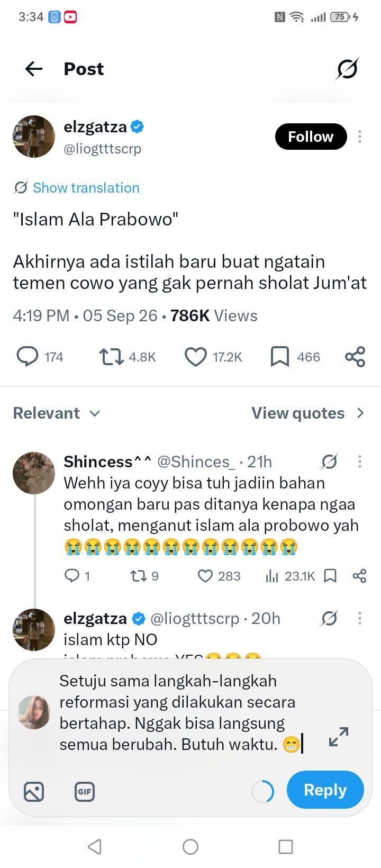Open View quotes
381x868 pixels.
coord(308,413)
